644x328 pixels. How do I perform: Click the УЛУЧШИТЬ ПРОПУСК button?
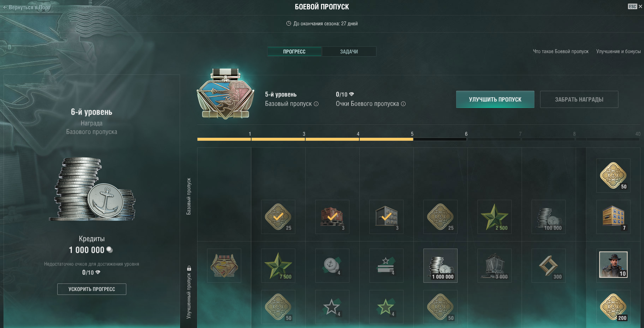click(x=495, y=99)
